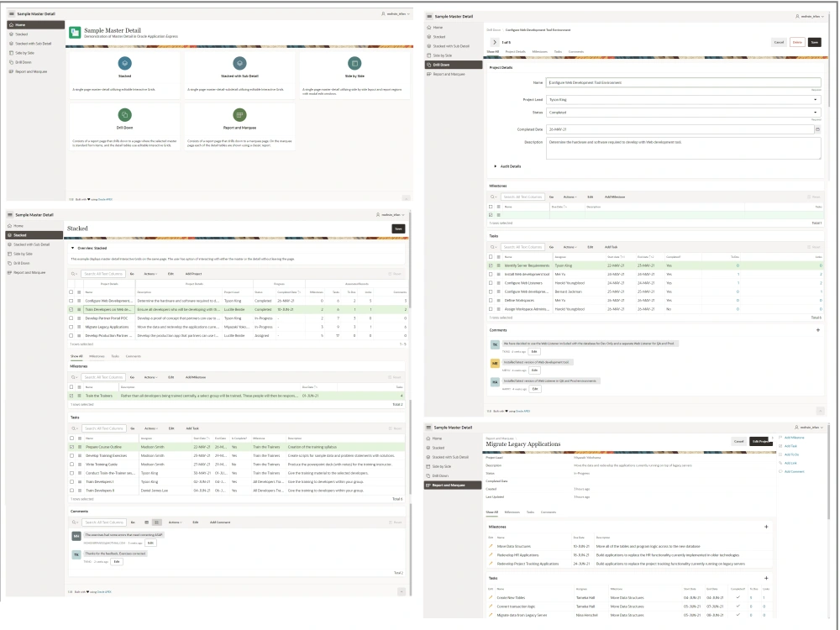
Task: Go to next project arrow beside 1 of 5
Action: [495, 42]
